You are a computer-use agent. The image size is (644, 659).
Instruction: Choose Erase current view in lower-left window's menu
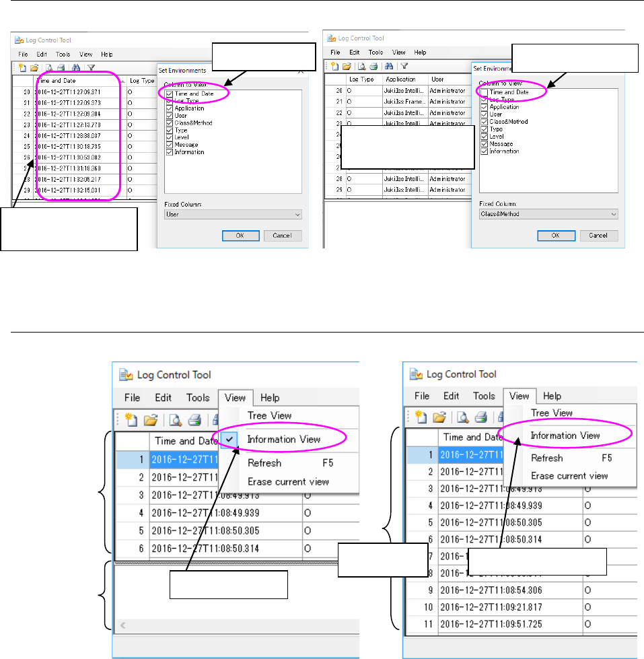[x=288, y=482]
